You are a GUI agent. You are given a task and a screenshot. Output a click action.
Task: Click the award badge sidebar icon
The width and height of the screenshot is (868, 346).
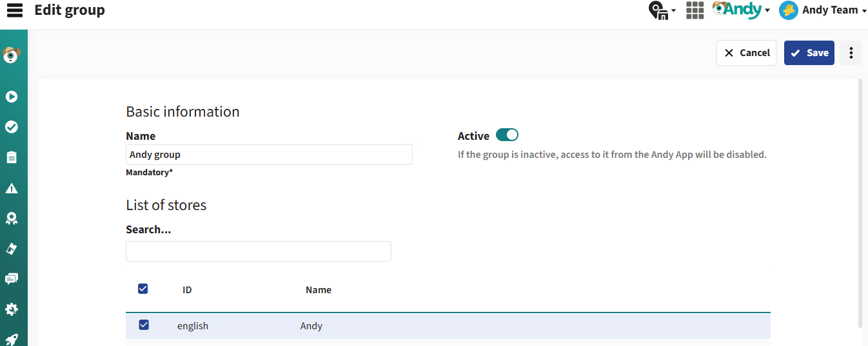(12, 218)
